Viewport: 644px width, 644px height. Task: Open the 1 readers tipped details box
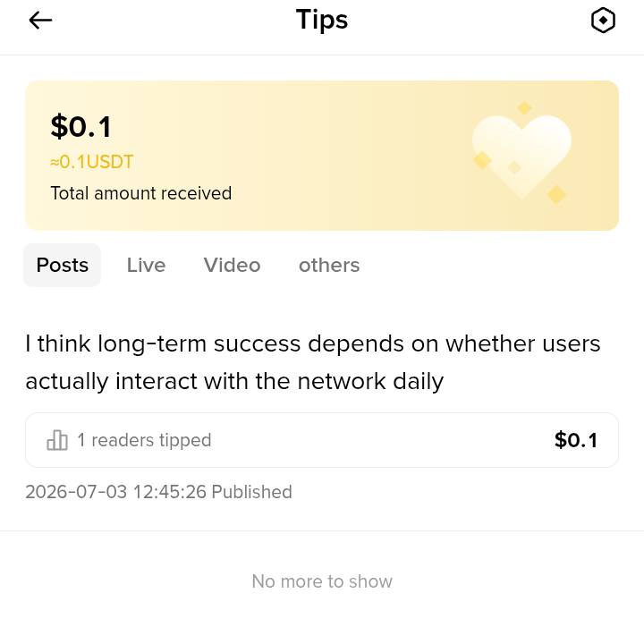tap(322, 440)
